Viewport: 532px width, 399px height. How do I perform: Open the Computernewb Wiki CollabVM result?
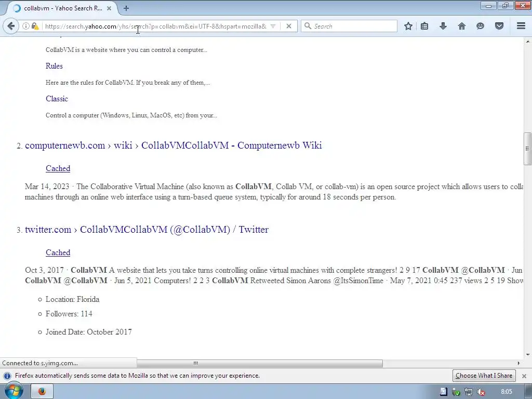click(x=174, y=145)
